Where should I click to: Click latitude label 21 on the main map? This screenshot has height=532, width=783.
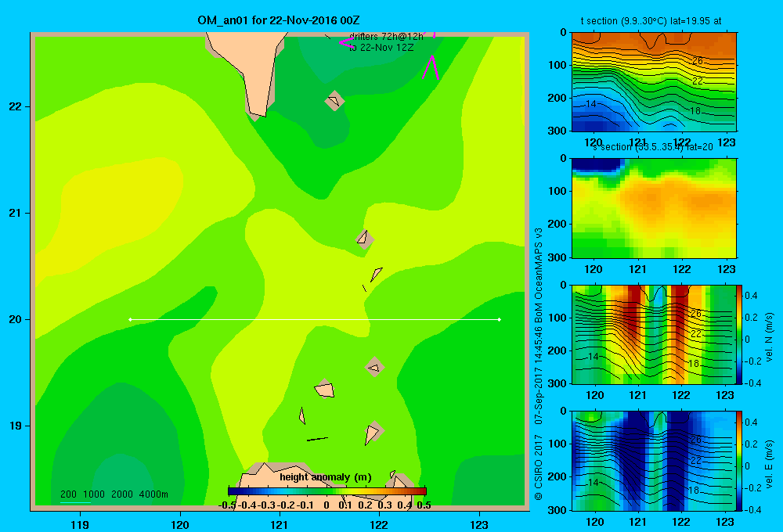[x=15, y=213]
